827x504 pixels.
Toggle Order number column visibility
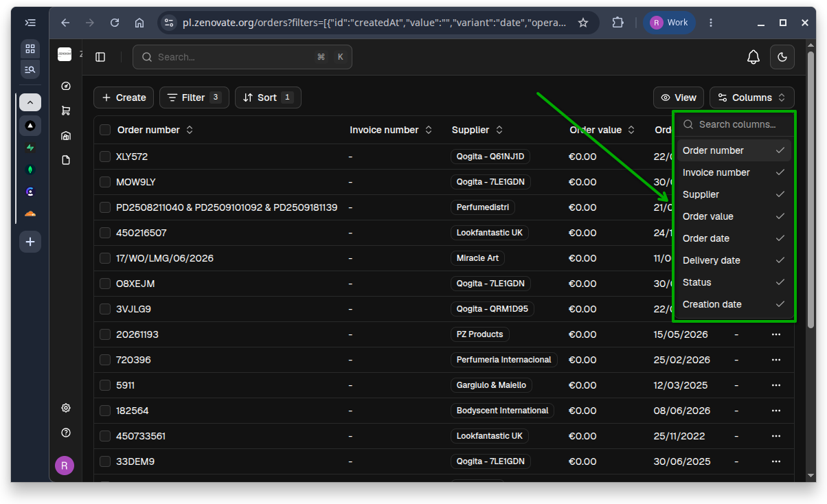point(734,150)
